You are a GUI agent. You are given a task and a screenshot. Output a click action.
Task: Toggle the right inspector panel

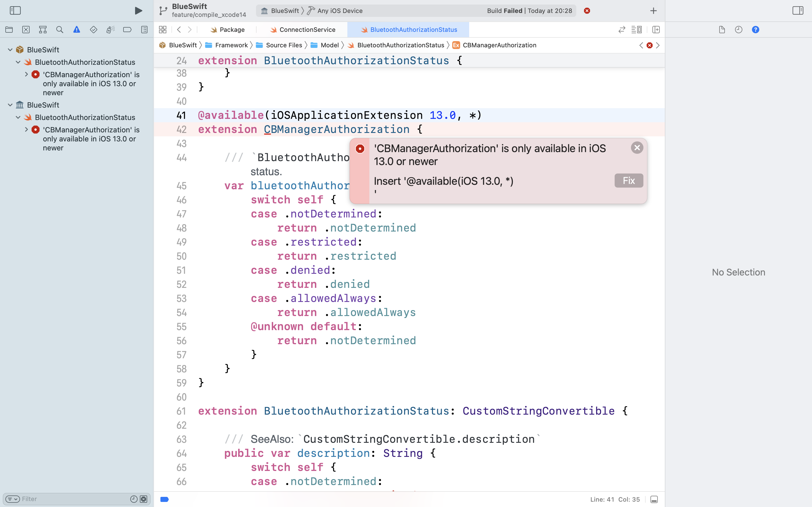tap(798, 11)
